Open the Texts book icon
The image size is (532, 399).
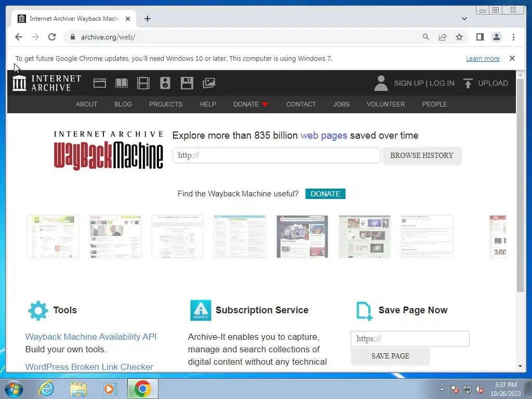122,83
